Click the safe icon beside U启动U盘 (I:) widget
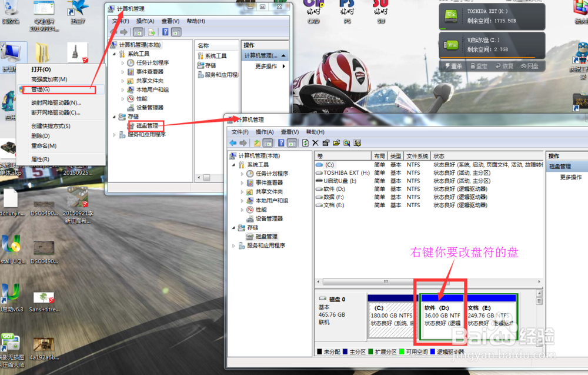The height and width of the screenshot is (375, 588). (451, 45)
